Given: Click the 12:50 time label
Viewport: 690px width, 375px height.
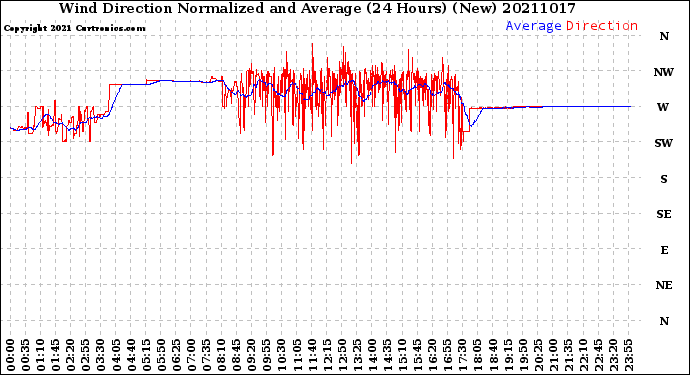Looking at the screenshot, I should tap(342, 355).
